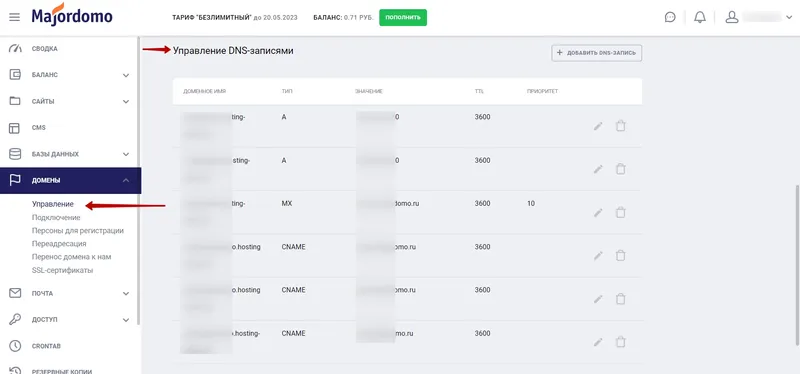The width and height of the screenshot is (800, 374).
Task: Delete the first CNAME record trash
Action: tap(620, 255)
